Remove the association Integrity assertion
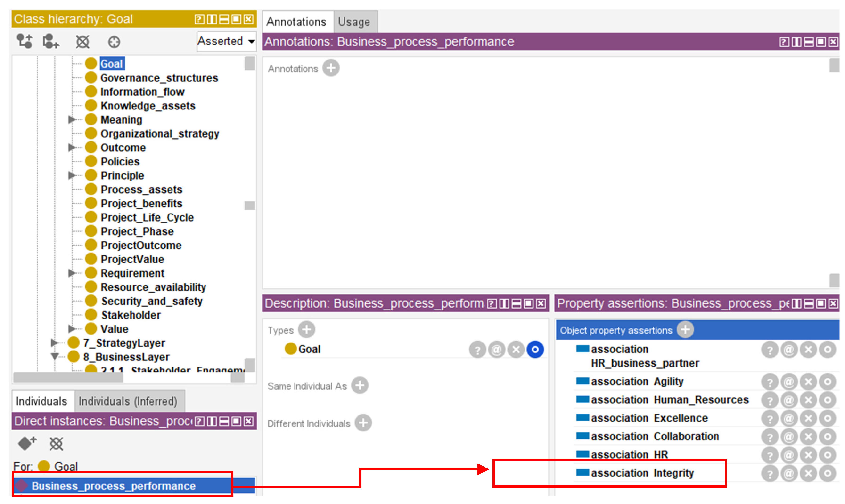The image size is (845, 504). (808, 473)
